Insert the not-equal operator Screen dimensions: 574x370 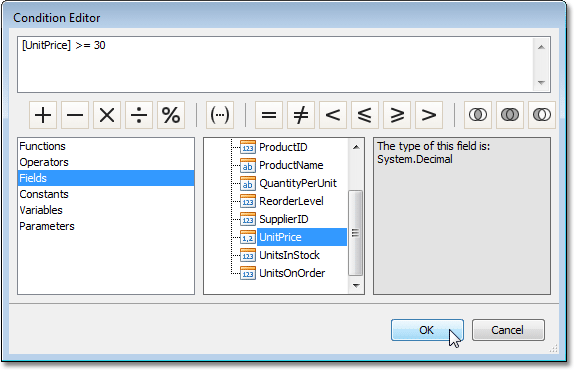click(x=301, y=115)
